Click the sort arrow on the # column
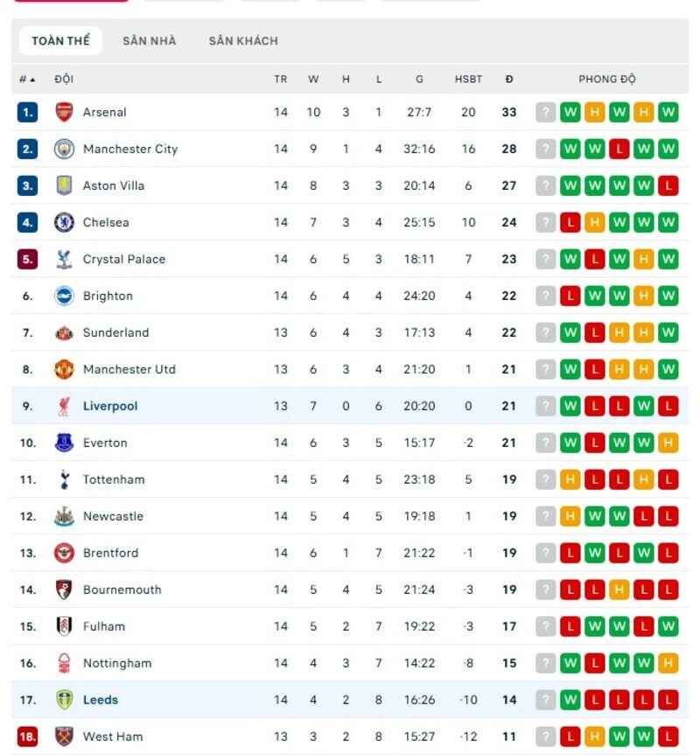The image size is (700, 755). click(x=32, y=78)
